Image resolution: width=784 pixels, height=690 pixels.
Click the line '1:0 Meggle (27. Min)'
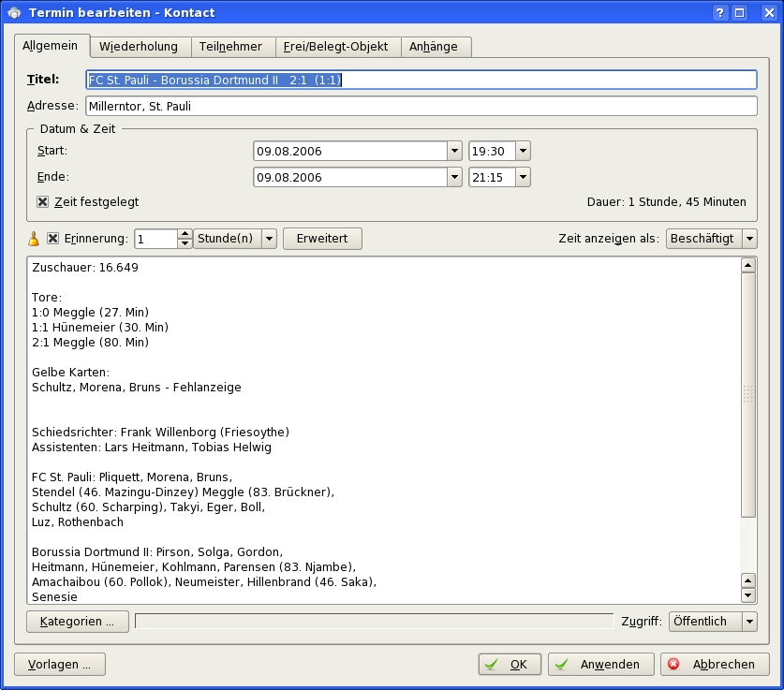[91, 313]
